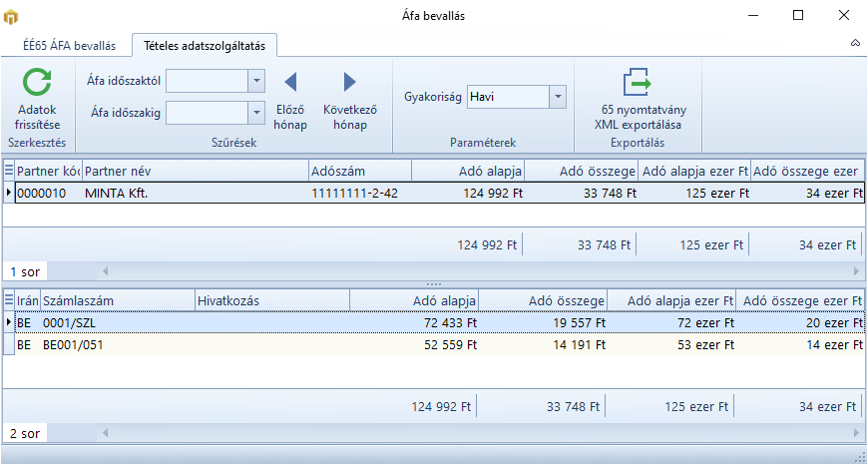This screenshot has width=868, height=465.
Task: Advance with the Következő hónap arrow
Action: pos(348,83)
